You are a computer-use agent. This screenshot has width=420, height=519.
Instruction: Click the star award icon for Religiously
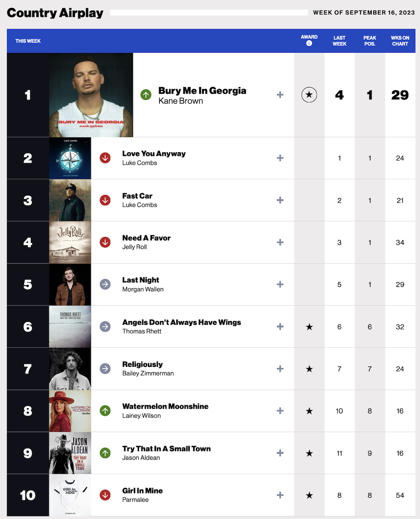pos(309,369)
